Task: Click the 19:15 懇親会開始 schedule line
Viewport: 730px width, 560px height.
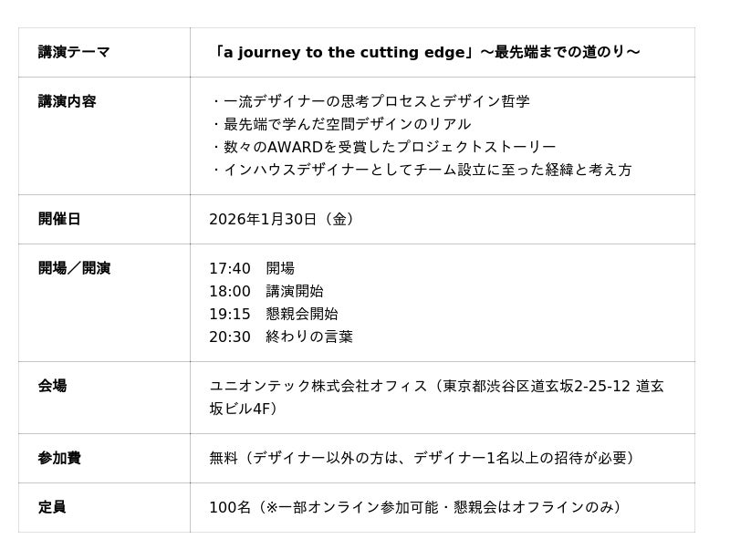Action: point(274,314)
